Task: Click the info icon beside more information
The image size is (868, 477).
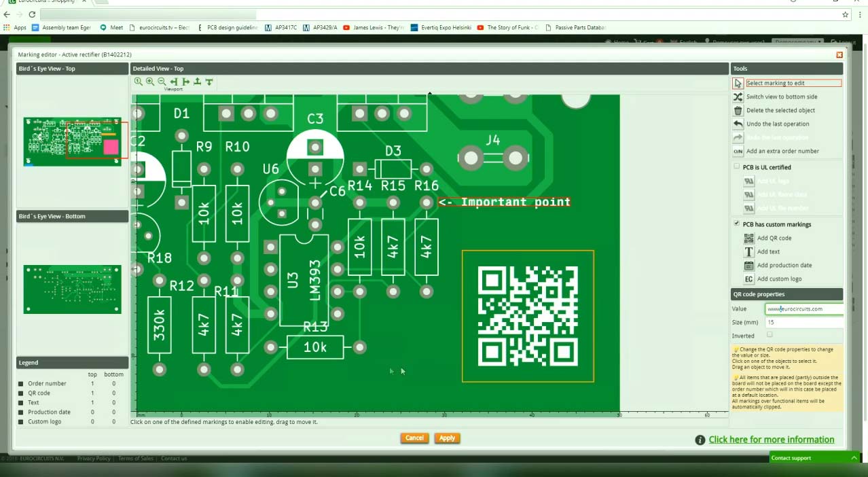Action: click(700, 440)
